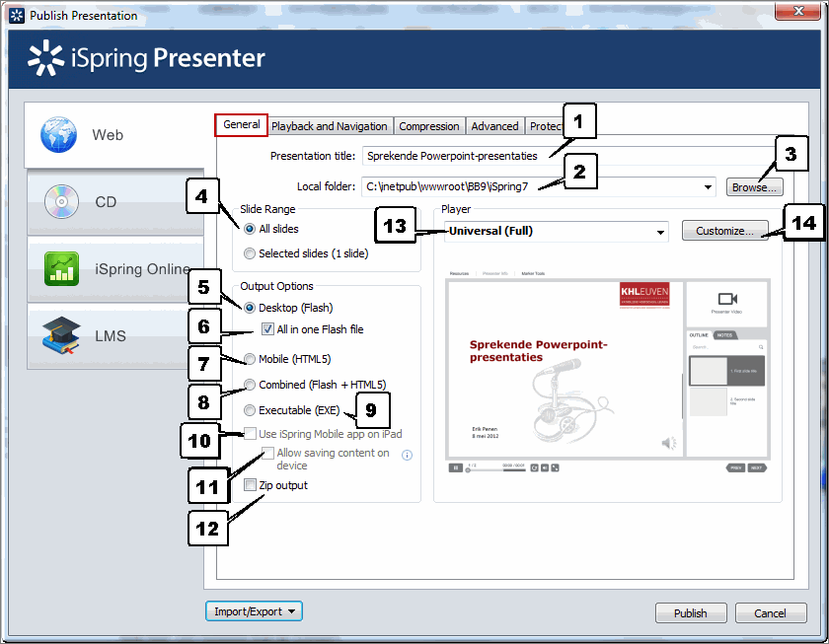829x644 pixels.
Task: Click the Publish button
Action: (691, 613)
